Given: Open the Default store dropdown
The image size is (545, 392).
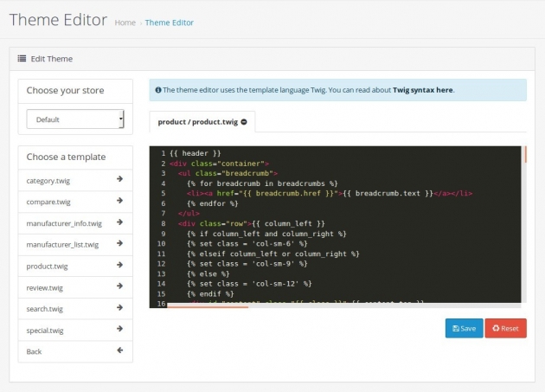Looking at the screenshot, I should pyautogui.click(x=75, y=119).
